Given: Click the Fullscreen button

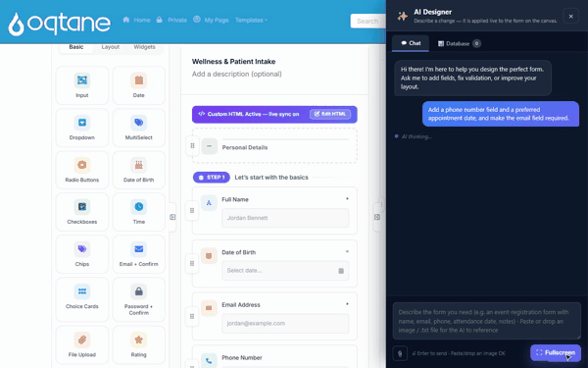Looking at the screenshot, I should 556,352.
